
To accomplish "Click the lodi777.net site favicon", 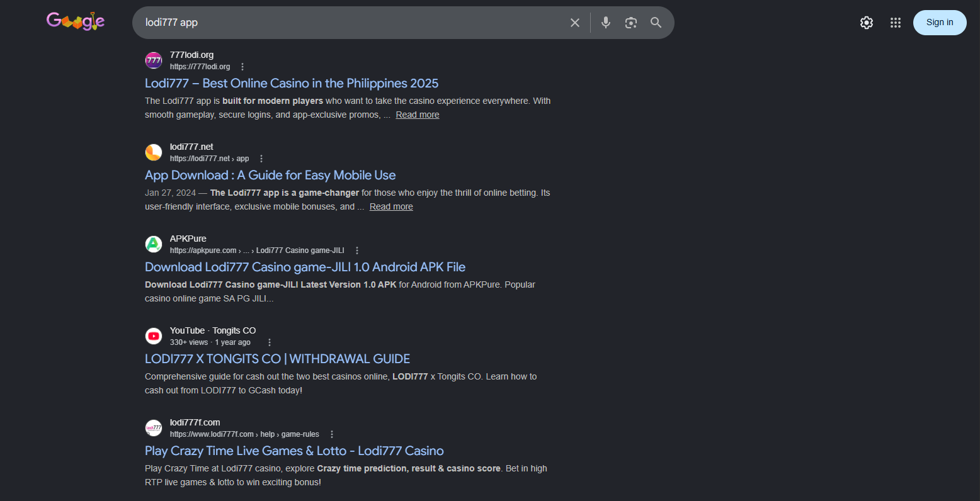I will tap(154, 152).
